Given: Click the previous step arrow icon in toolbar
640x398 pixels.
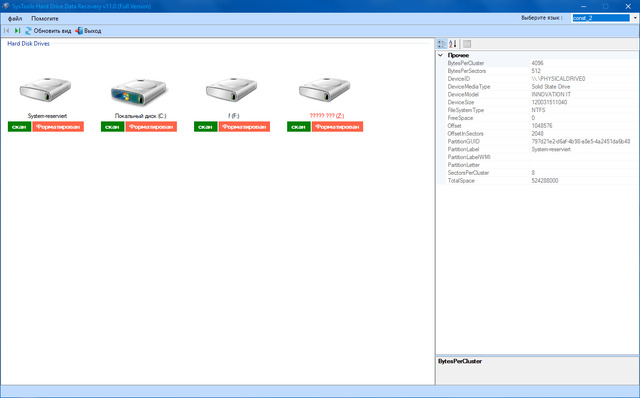Looking at the screenshot, I should [x=7, y=31].
